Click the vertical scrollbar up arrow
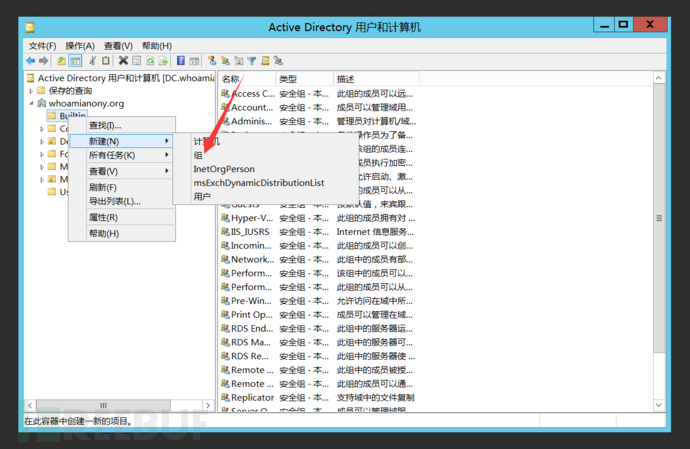 tap(659, 78)
